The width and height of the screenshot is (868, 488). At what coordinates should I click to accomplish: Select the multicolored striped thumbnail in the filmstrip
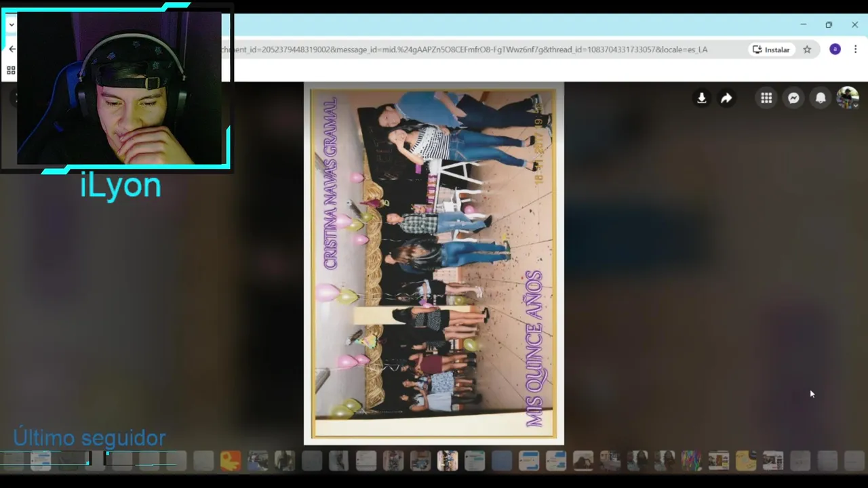point(692,462)
